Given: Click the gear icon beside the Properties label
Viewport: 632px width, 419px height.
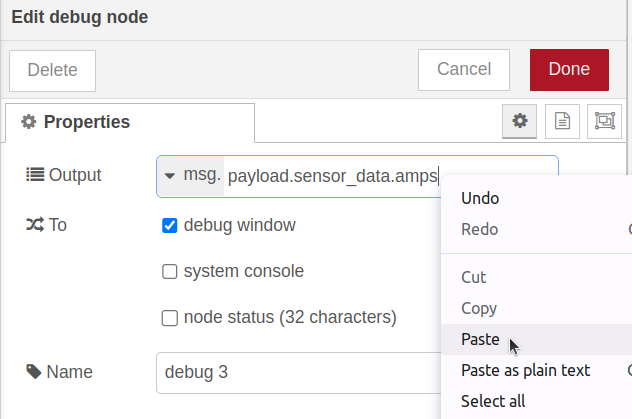Looking at the screenshot, I should click(x=29, y=122).
